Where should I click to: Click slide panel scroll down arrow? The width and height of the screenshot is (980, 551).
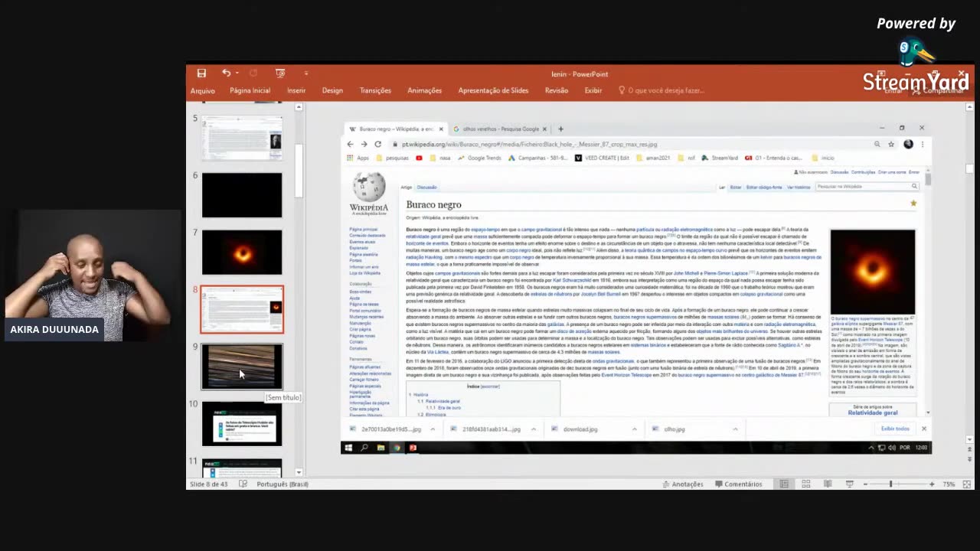coord(299,472)
